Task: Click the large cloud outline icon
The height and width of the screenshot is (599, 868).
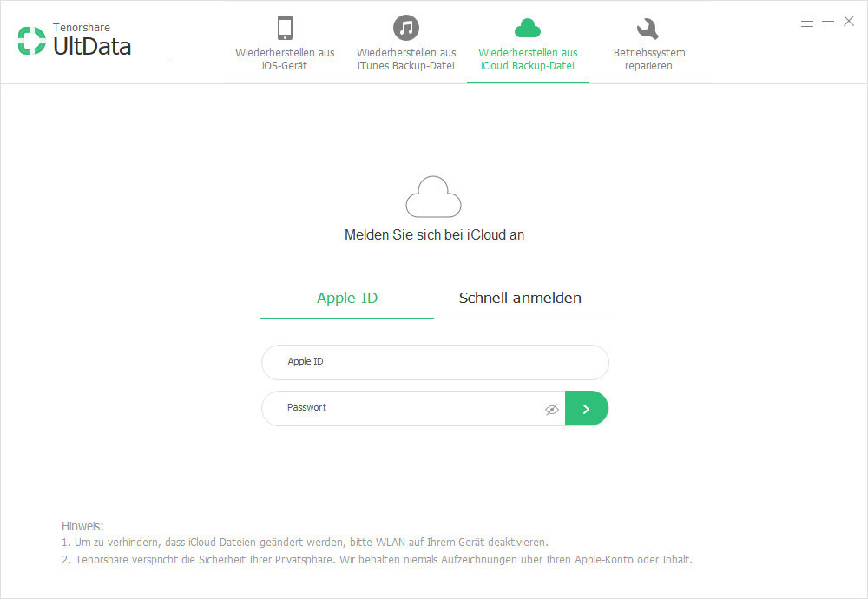Action: coord(433,196)
